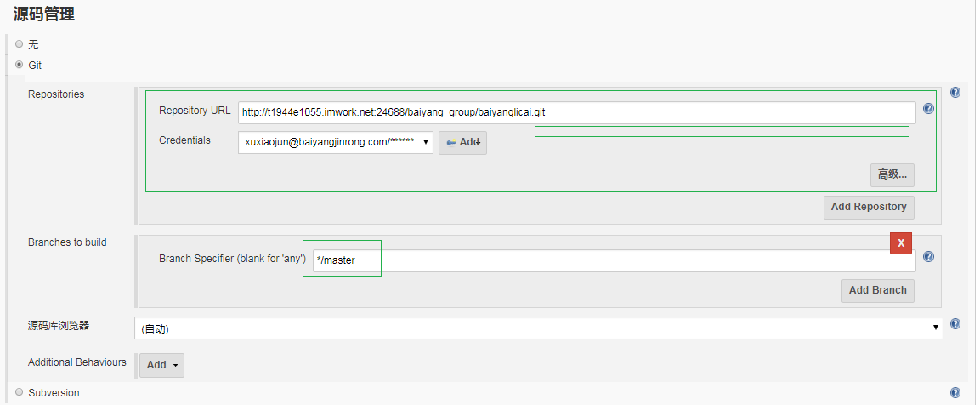980x405 pixels.
Task: Open help icon for 源码库浏览器 dropdown
Action: coord(955,324)
